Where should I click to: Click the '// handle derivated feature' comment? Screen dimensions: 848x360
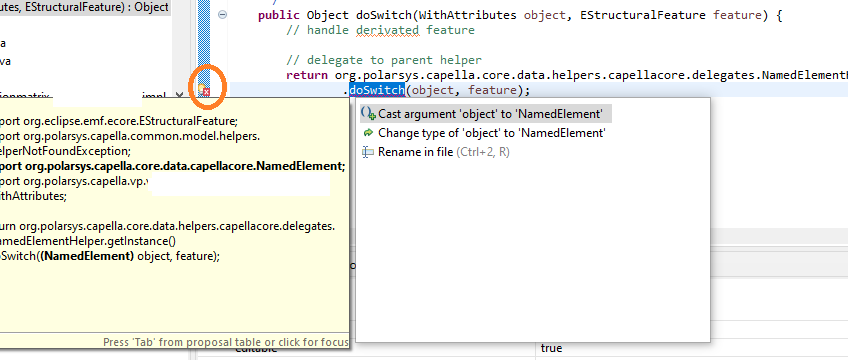[x=380, y=30]
